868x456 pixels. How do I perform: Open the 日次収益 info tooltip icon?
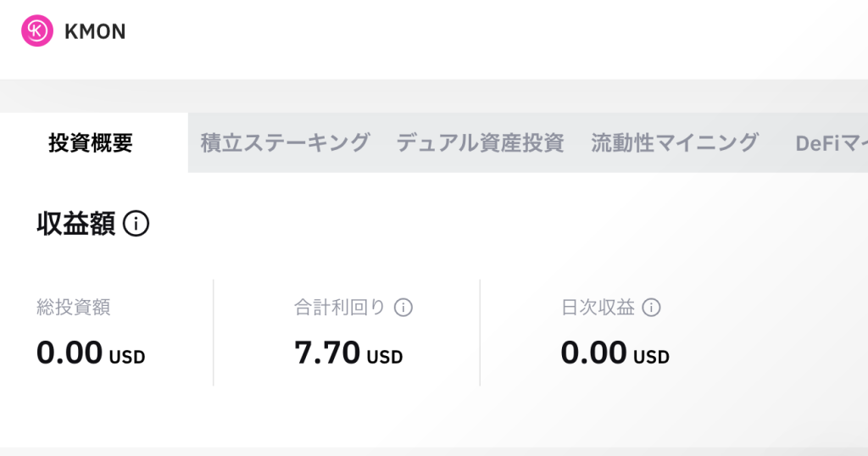[x=651, y=308]
